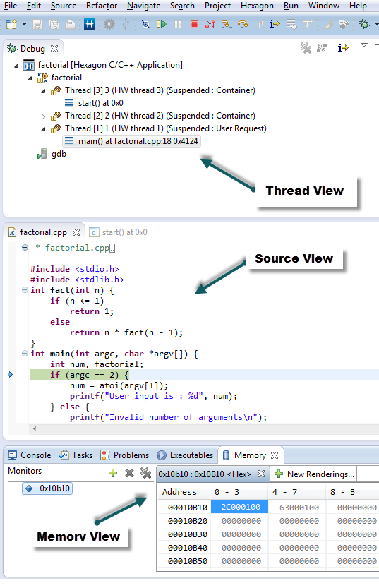The image size is (379, 588).
Task: Click the red Terminate button
Action: pyautogui.click(x=194, y=25)
